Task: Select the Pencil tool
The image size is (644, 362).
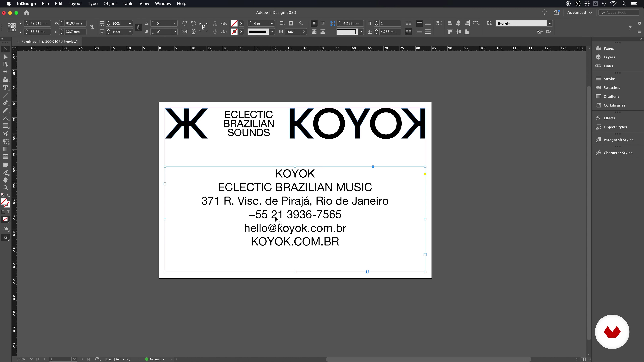Action: tap(5, 110)
